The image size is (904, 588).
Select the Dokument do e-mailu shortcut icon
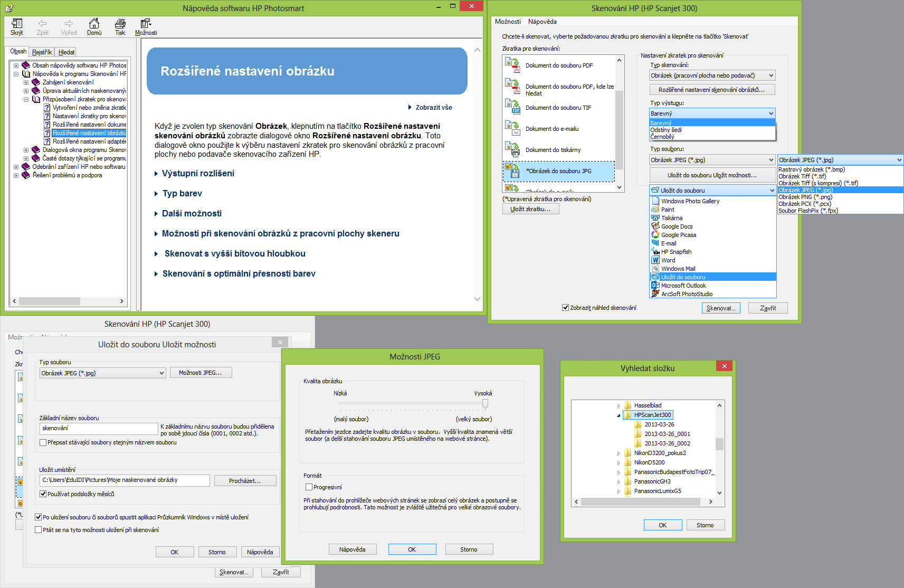[x=513, y=128]
